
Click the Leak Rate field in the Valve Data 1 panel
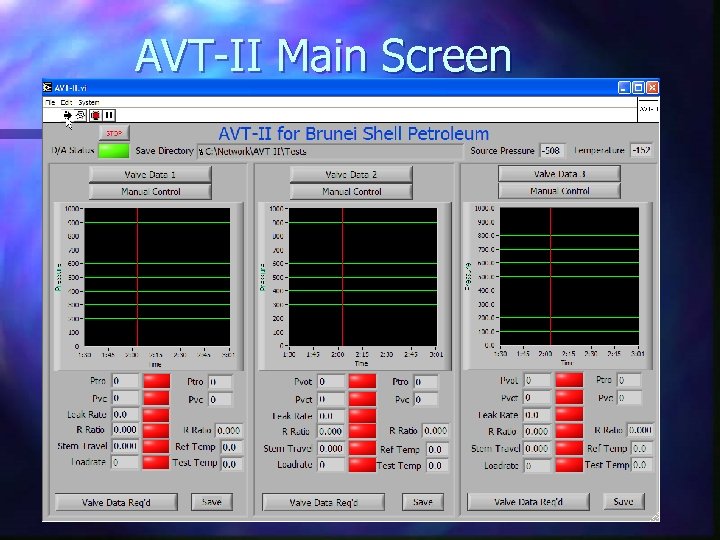click(125, 414)
